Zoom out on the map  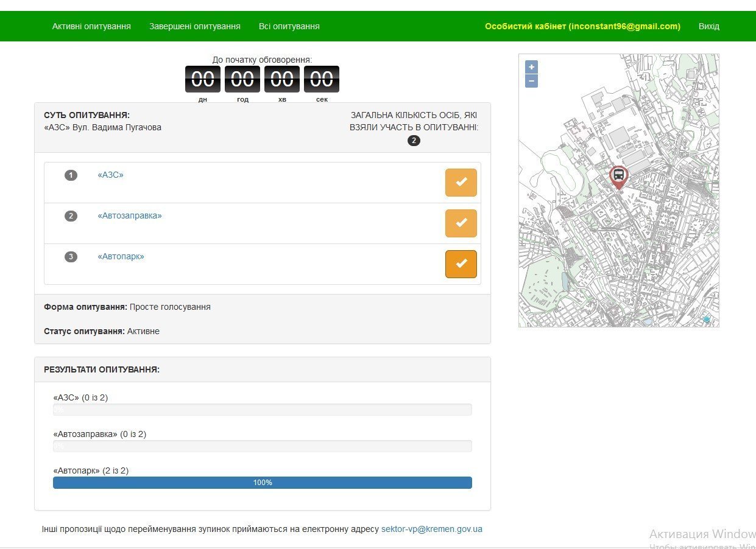point(531,81)
